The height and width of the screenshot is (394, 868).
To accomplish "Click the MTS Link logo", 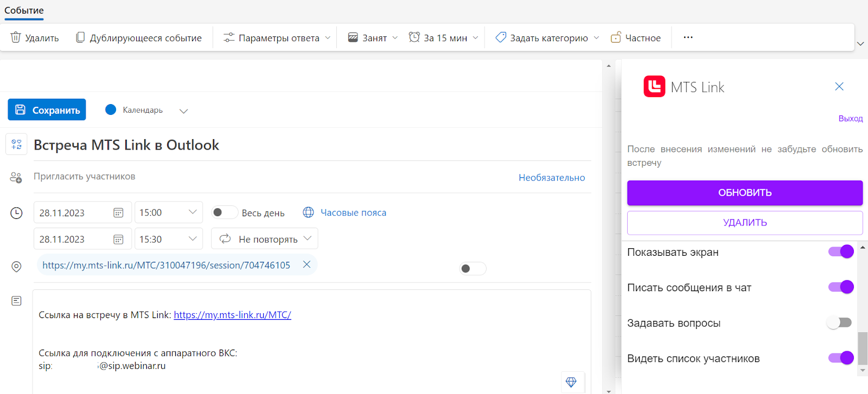I will click(654, 87).
